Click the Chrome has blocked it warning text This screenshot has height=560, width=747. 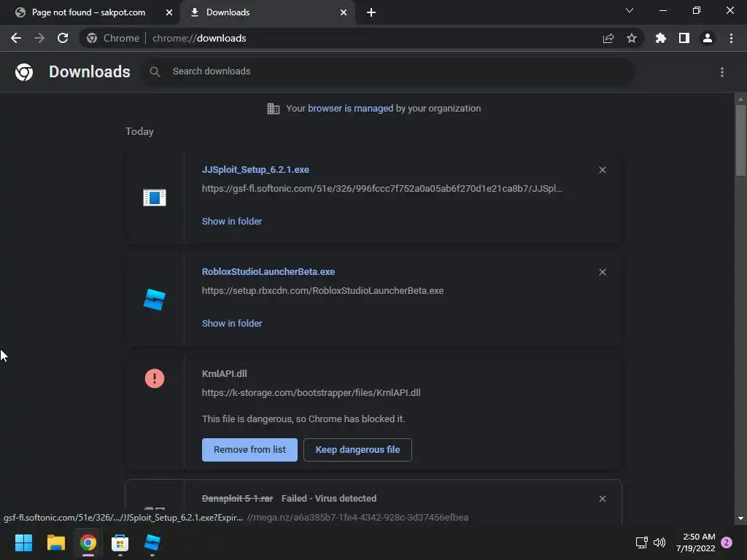tap(303, 419)
